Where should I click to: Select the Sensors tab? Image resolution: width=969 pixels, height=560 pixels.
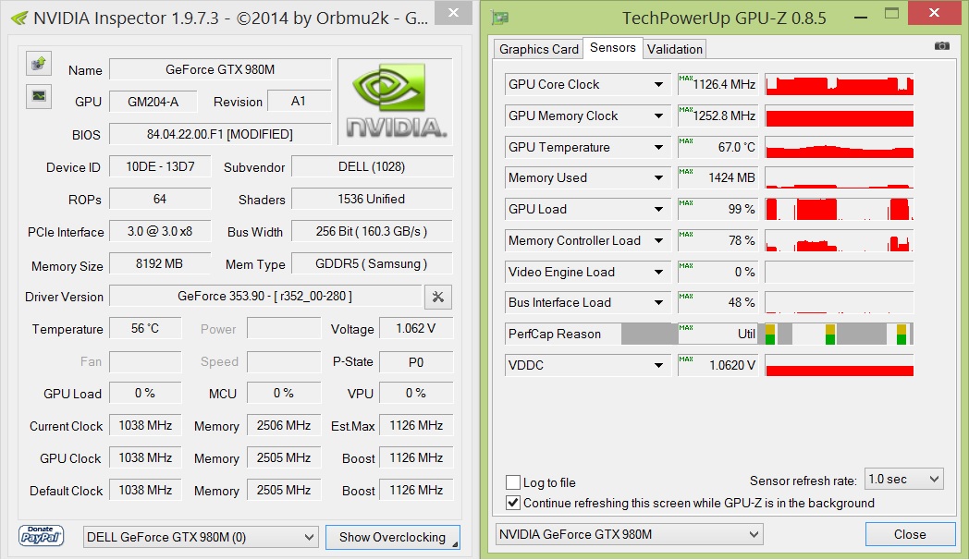pyautogui.click(x=612, y=47)
